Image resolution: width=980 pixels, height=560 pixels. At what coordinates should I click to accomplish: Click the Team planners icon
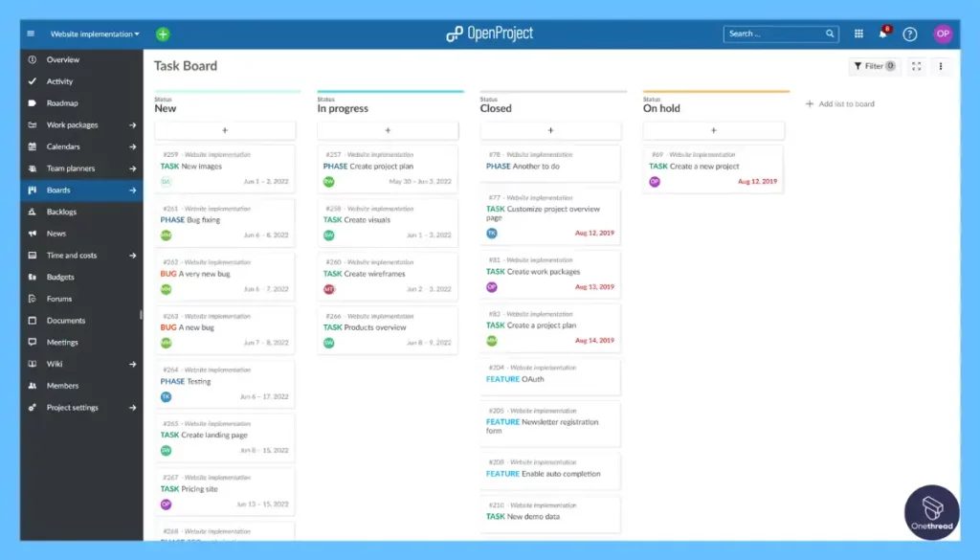33,168
